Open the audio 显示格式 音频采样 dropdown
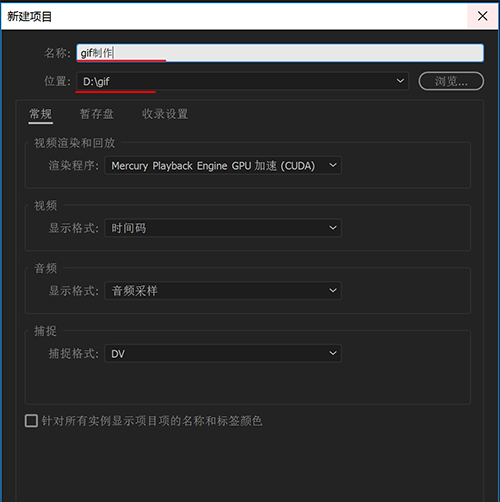The image size is (500, 502). [x=223, y=291]
